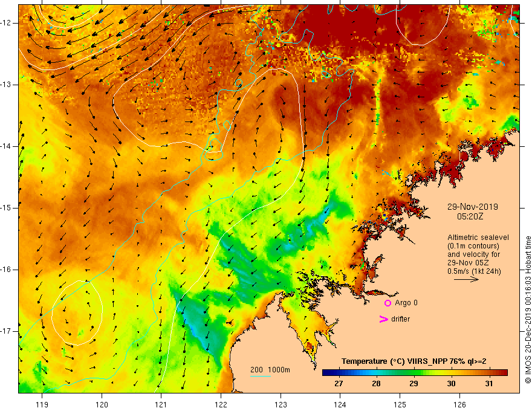Screen dimensions: 532x411
Task: Click the longitude axis label 121
Action: coord(161,404)
